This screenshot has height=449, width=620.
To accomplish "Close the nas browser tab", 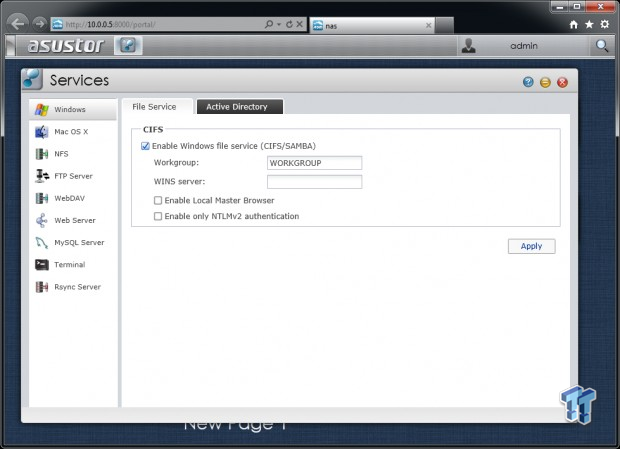I will (x=428, y=25).
